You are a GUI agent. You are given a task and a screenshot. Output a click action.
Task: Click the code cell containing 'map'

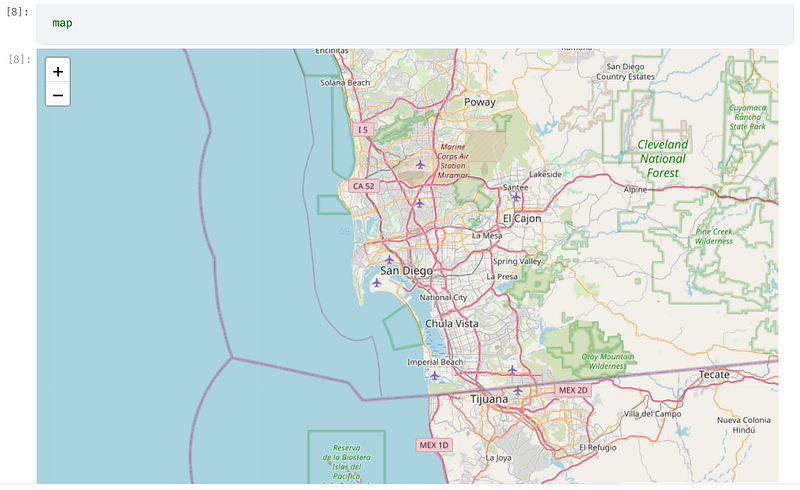pyautogui.click(x=415, y=23)
